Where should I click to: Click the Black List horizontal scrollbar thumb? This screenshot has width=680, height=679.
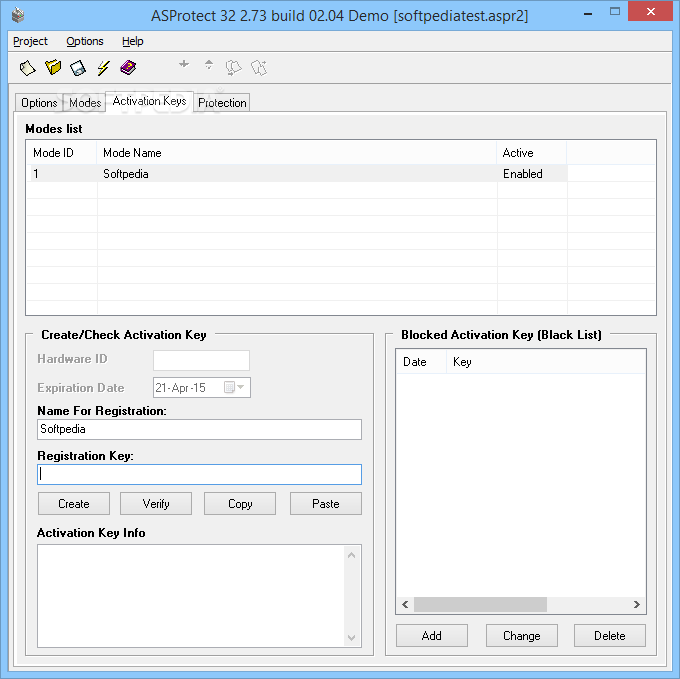pos(480,604)
